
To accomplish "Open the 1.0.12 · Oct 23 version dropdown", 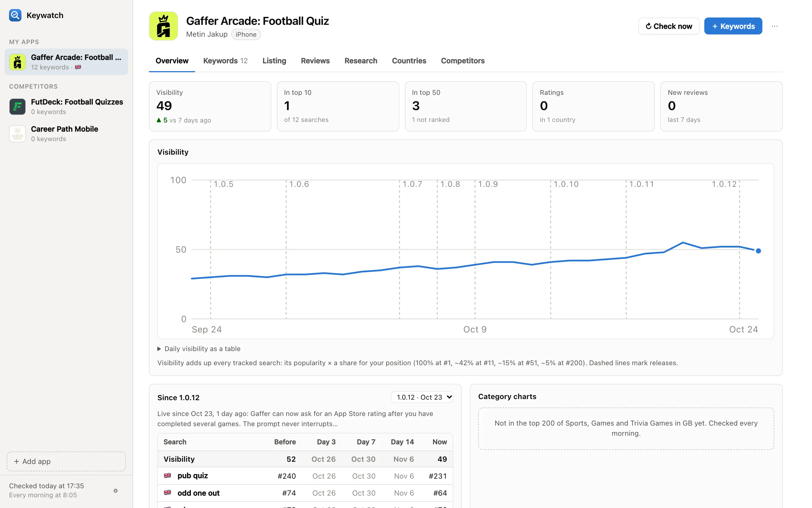I will pyautogui.click(x=422, y=397).
